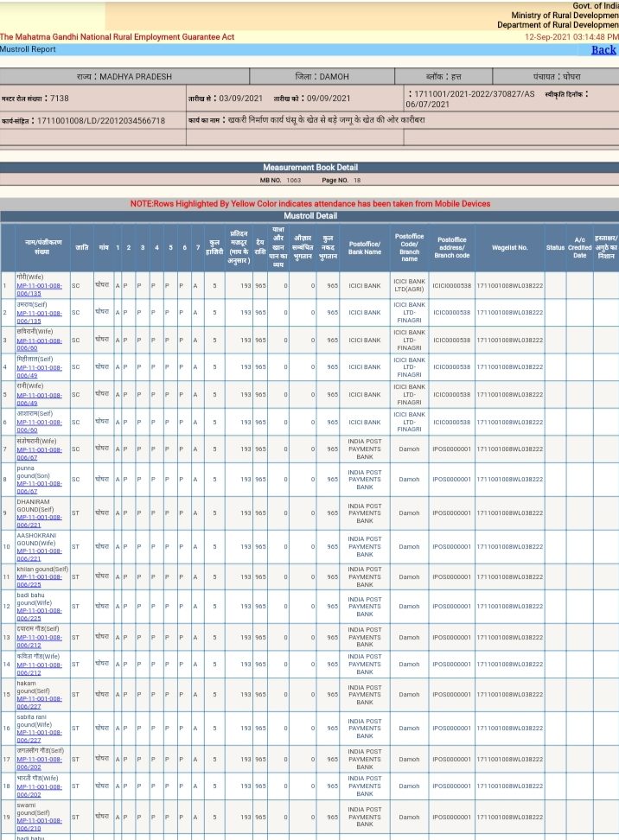Click sanction number 1711001/2021-2022/370827/AS
Screen dimensions: 619x840
coord(475,93)
